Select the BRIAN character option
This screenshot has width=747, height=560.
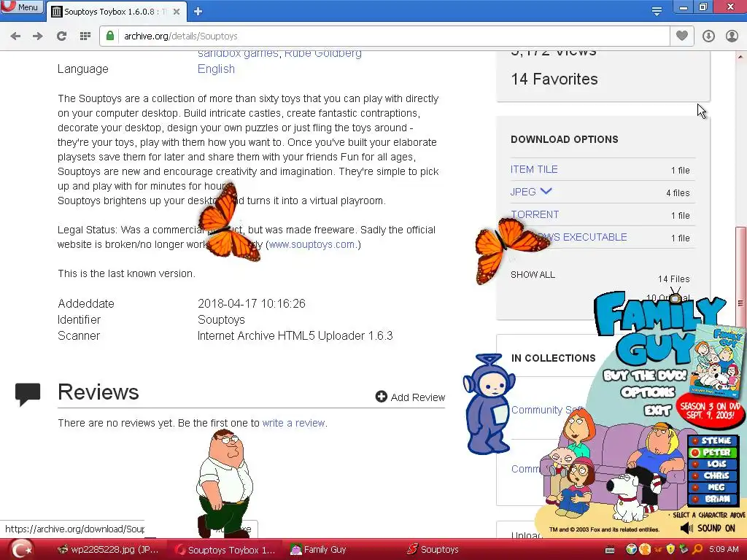pos(713,499)
